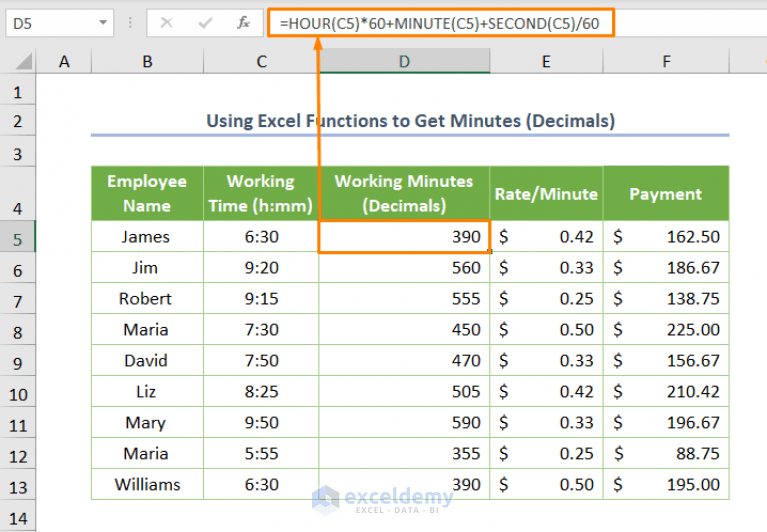This screenshot has width=767, height=532.
Task: Select Robert's rate cell '0.25'
Action: [546, 298]
